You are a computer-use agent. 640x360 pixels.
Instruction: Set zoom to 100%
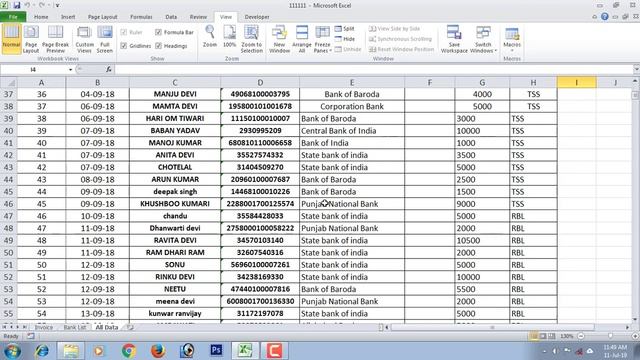coord(229,37)
